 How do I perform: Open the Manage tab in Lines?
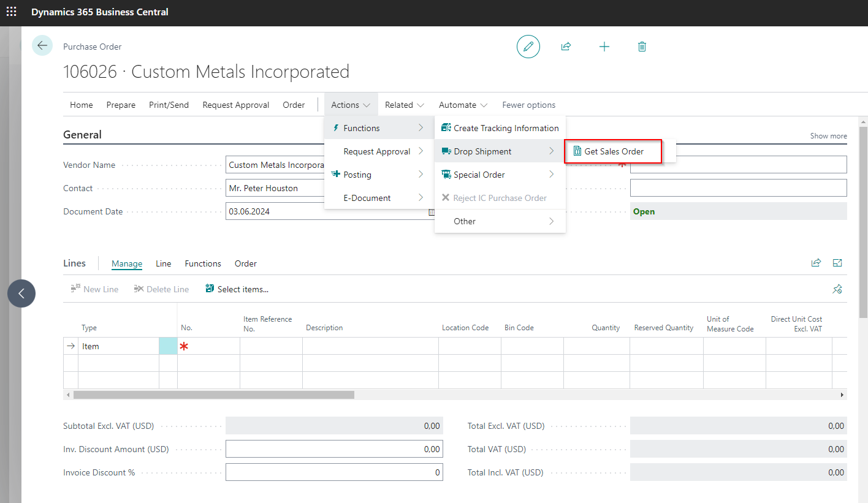(127, 263)
